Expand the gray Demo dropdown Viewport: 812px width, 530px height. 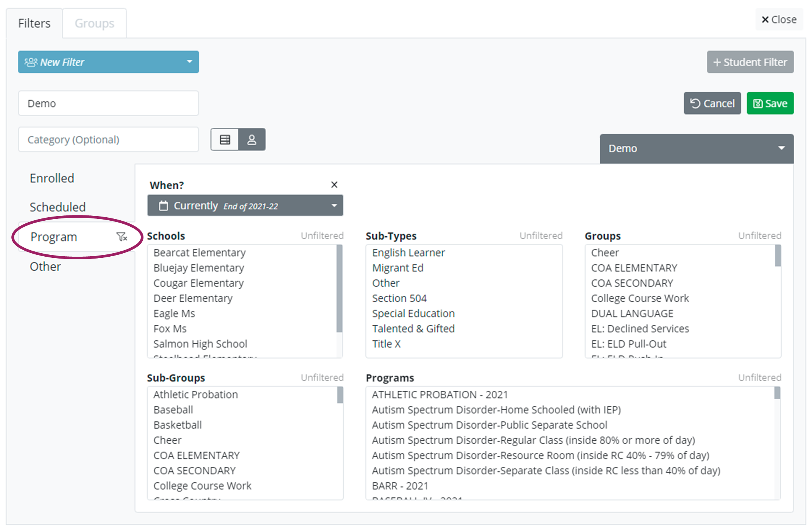pos(696,148)
